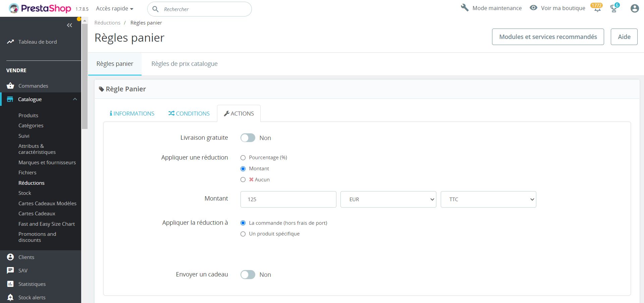Click Modules et services recommandés button
The image size is (644, 303).
(x=548, y=37)
